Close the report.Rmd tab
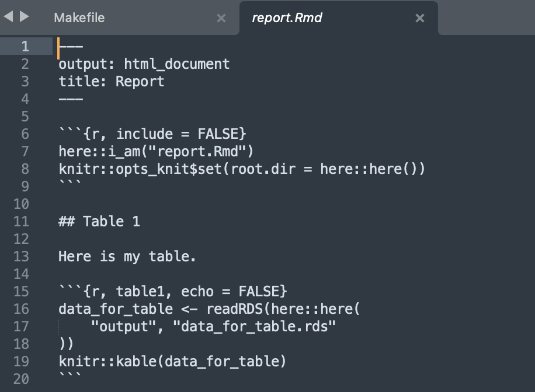The height and width of the screenshot is (392, 535). pyautogui.click(x=419, y=18)
